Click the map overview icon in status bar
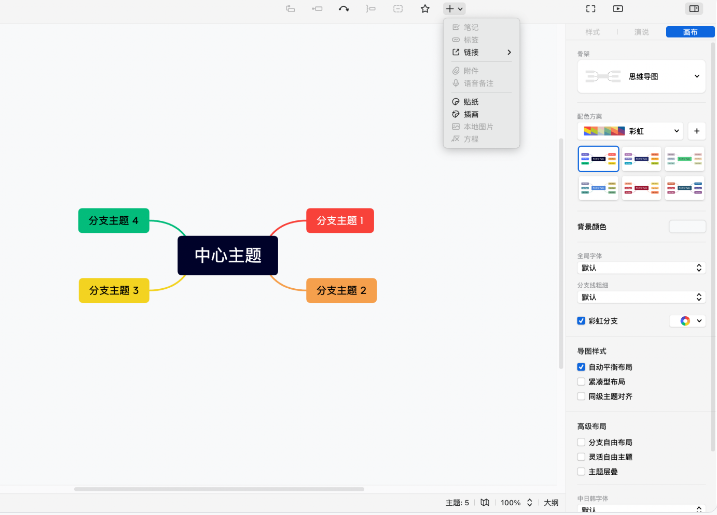Viewport: 717px width, 515px height. pyautogui.click(x=485, y=502)
